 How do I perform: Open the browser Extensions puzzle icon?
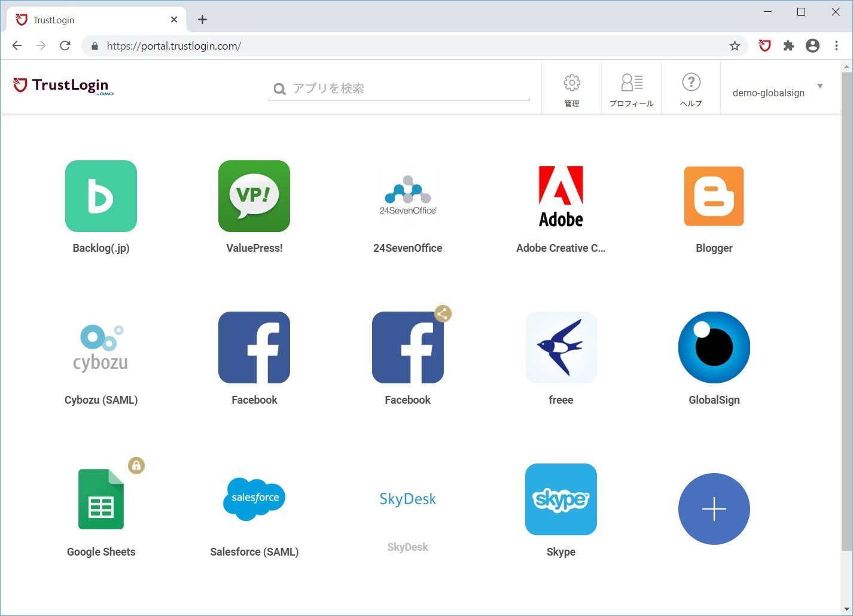pyautogui.click(x=788, y=46)
